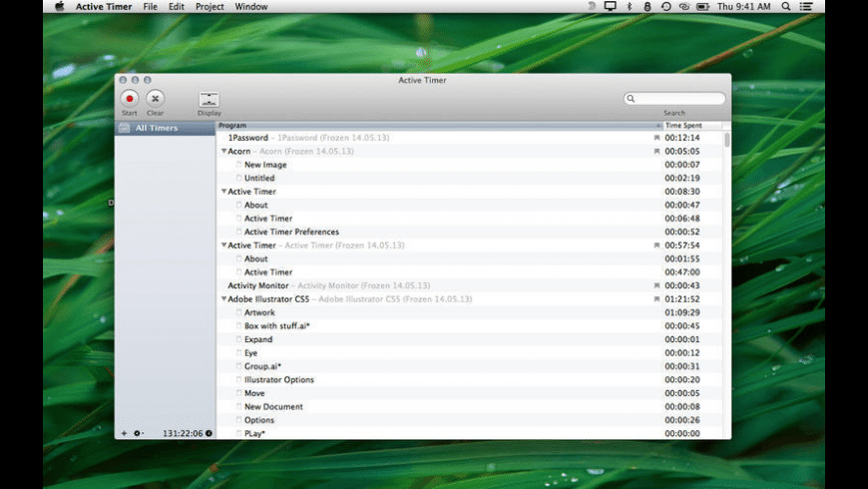Toggle the frozen flag on 1Password row
This screenshot has height=489, width=868.
(656, 138)
